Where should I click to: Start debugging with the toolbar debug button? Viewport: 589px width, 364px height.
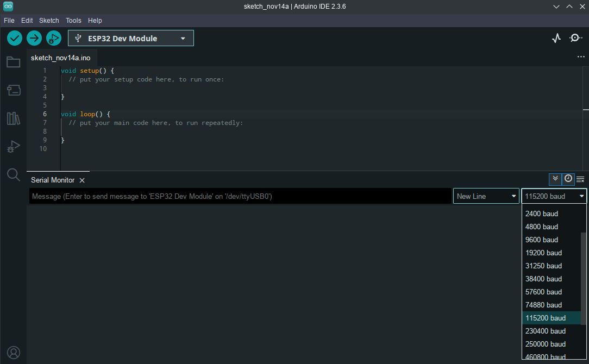[54, 38]
